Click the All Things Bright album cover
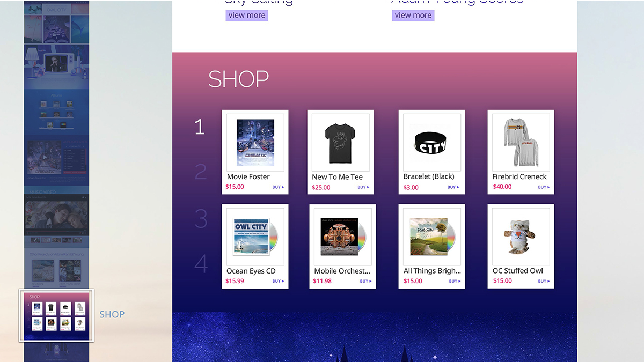 click(432, 237)
